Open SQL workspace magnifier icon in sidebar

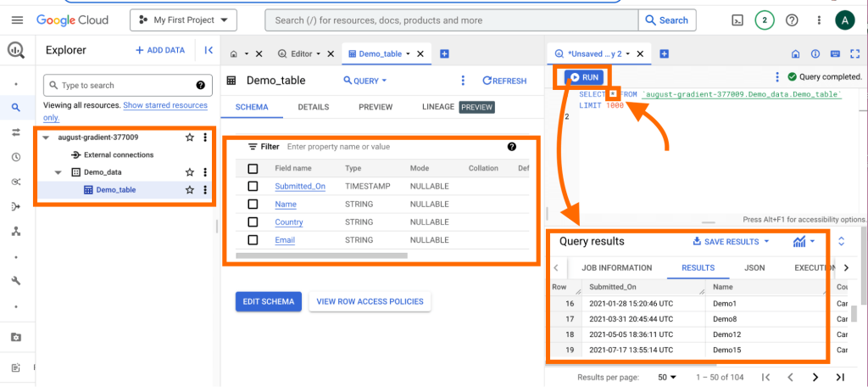tap(16, 108)
